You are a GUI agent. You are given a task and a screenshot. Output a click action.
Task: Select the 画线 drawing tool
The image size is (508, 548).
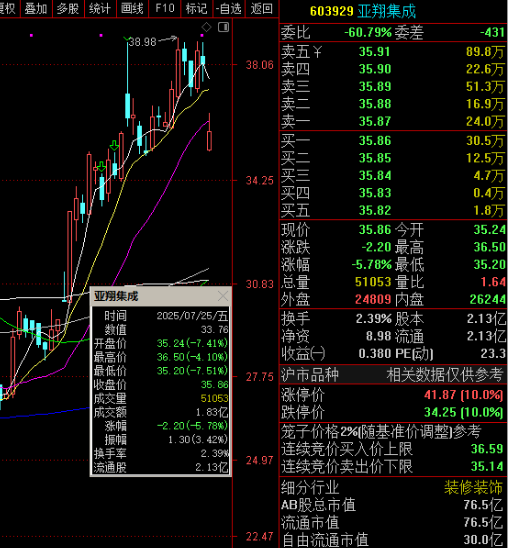pyautogui.click(x=132, y=8)
